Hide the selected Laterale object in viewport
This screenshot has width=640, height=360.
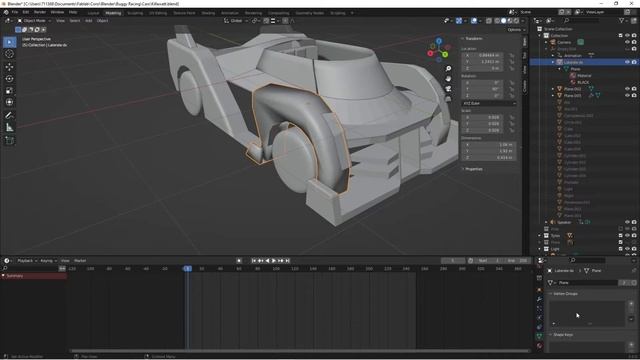coord(627,62)
